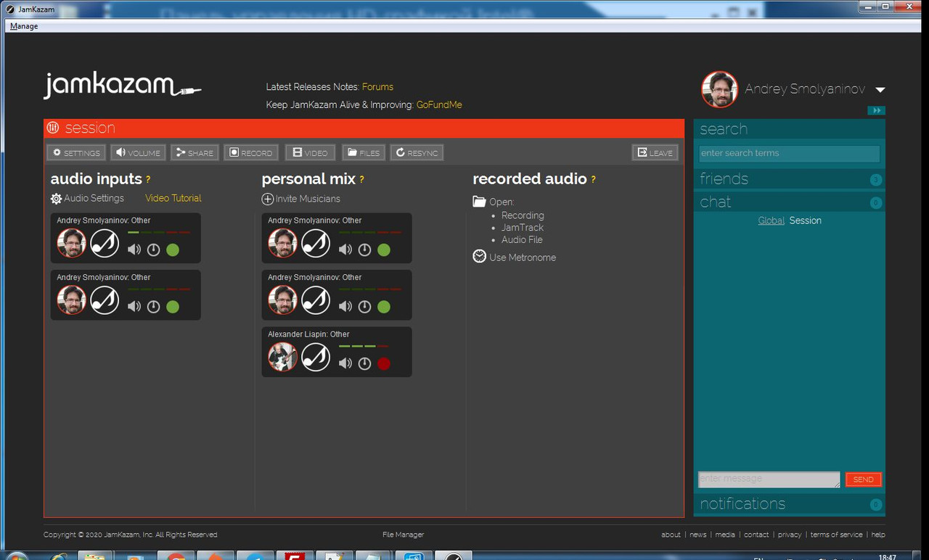Click the plus icon to Invite Musicians
The width and height of the screenshot is (929, 560).
click(x=268, y=199)
